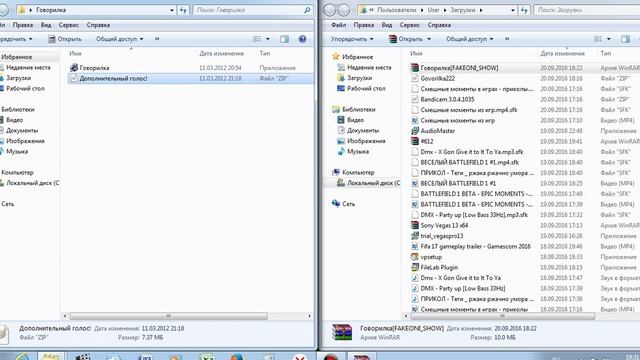Open Правка menu in right window

pos(364,25)
